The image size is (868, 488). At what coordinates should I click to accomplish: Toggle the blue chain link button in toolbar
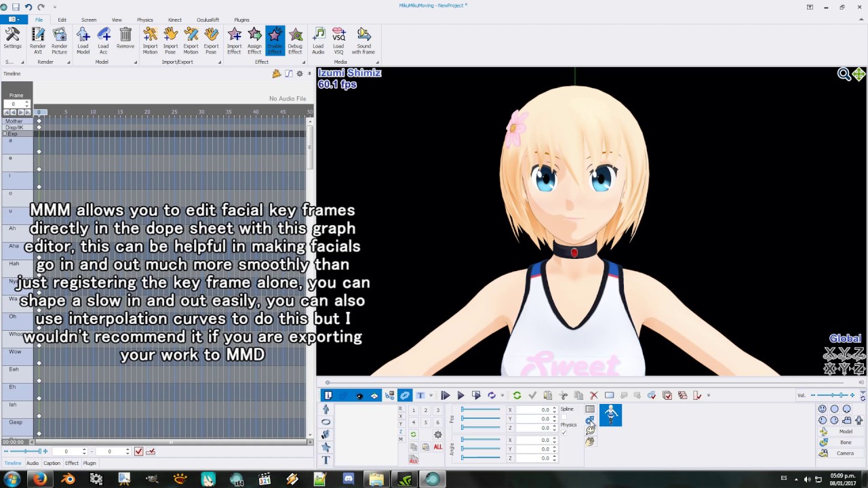point(405,395)
